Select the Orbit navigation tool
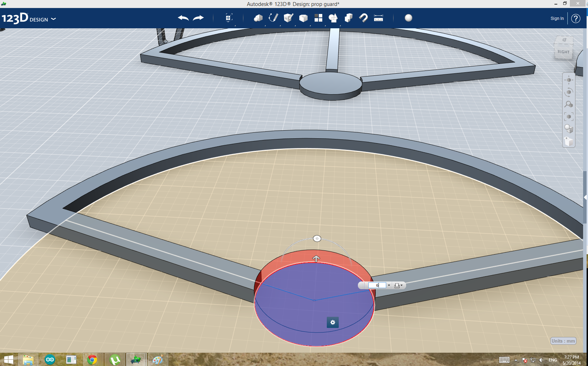588x366 pixels. tap(569, 92)
